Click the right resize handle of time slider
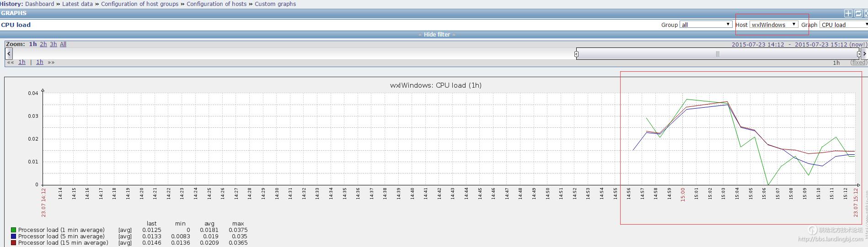 858,54
